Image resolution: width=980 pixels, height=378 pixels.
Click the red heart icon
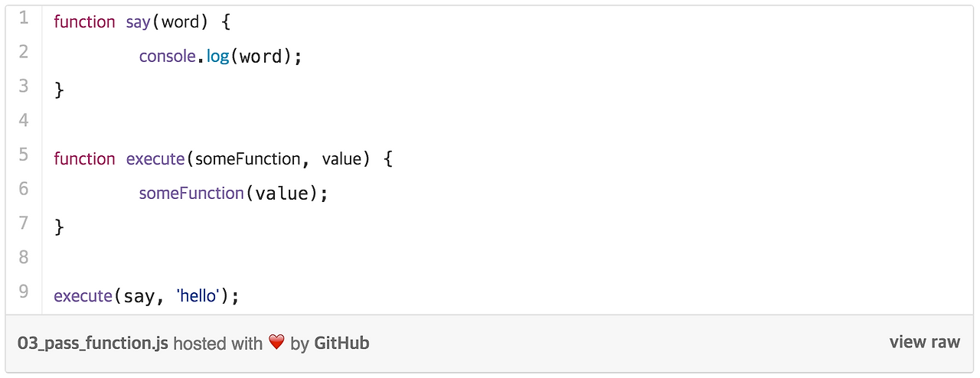click(276, 343)
